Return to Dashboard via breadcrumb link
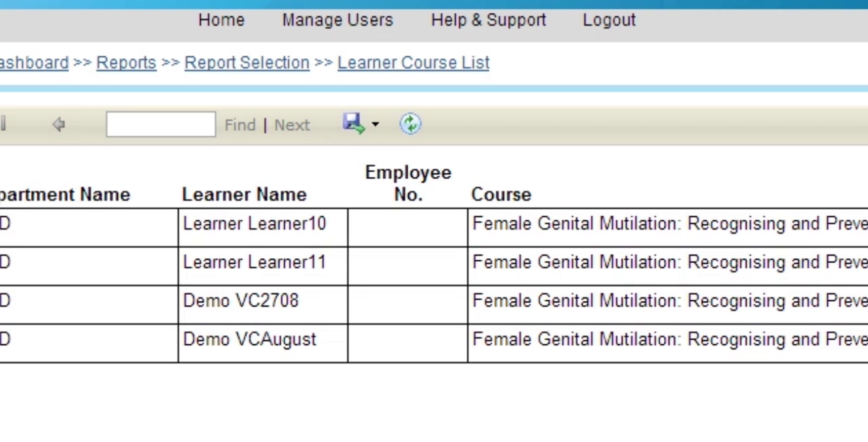868x442 pixels. tap(34, 63)
